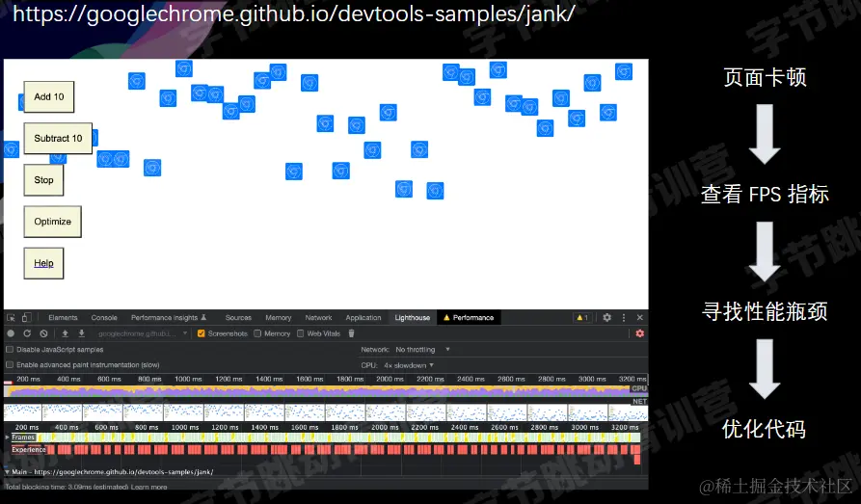Click the reload and profile icon
This screenshot has height=504, width=861.
pyautogui.click(x=27, y=333)
